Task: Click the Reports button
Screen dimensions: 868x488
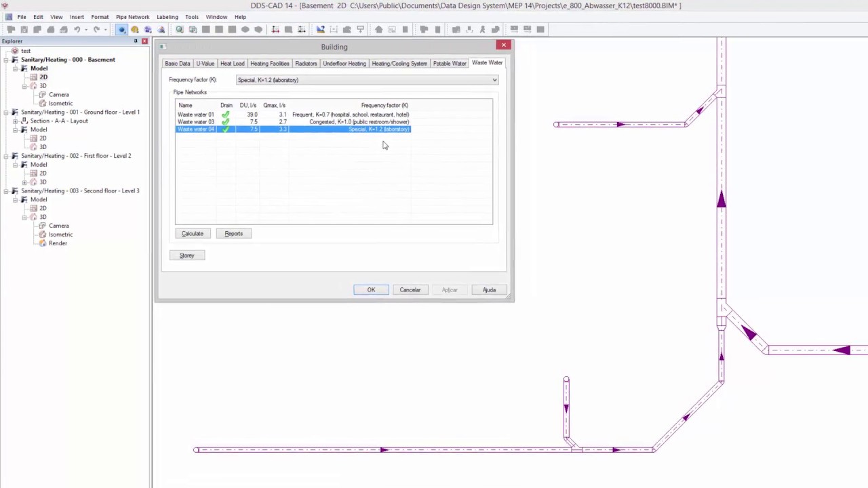Action: pos(233,234)
